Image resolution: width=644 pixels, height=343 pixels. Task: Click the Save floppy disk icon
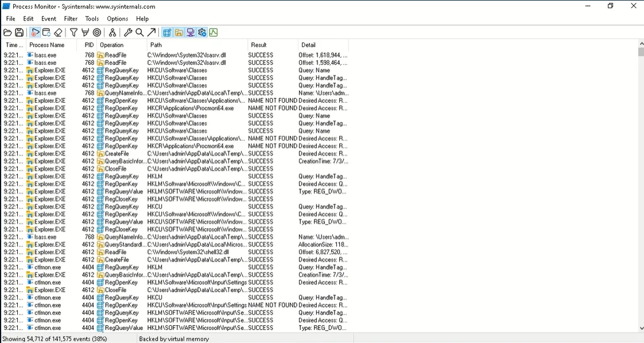tap(20, 33)
